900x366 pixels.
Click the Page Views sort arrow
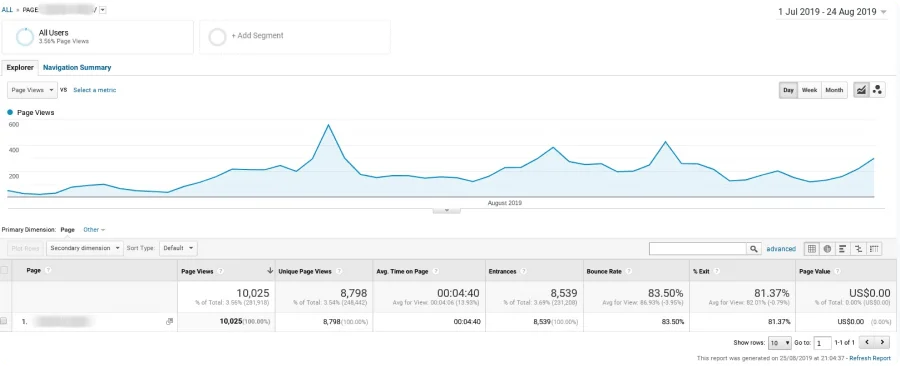tap(270, 271)
